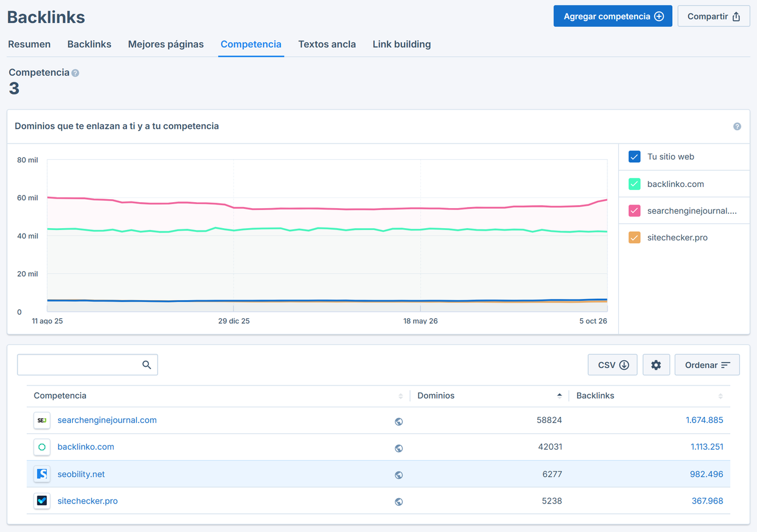The width and height of the screenshot is (757, 532).
Task: Switch to the Textos ancla tab
Action: 327,44
